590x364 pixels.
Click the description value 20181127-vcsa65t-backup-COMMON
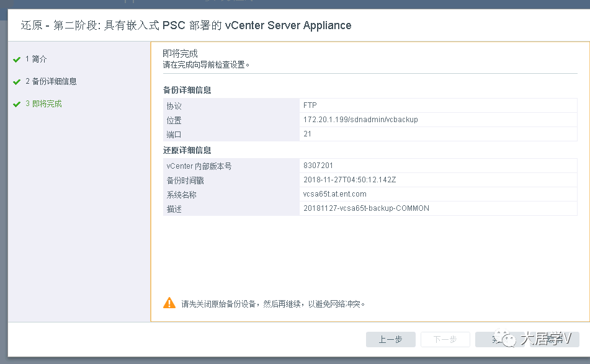(366, 208)
